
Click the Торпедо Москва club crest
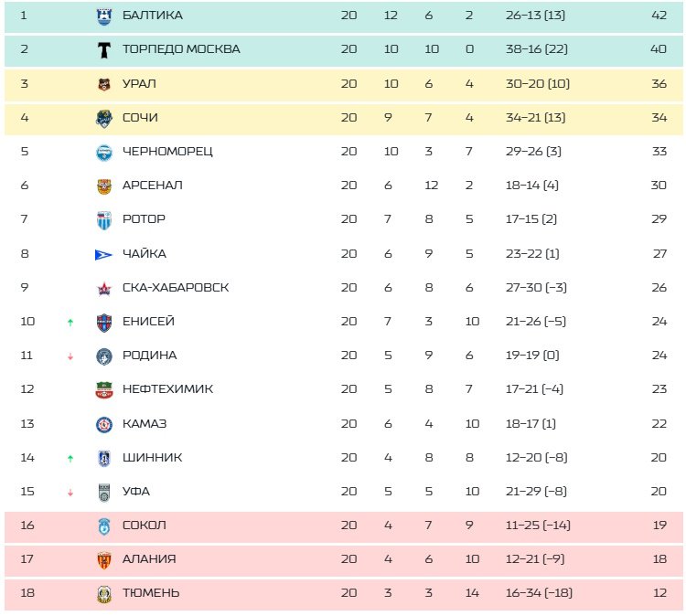(103, 49)
